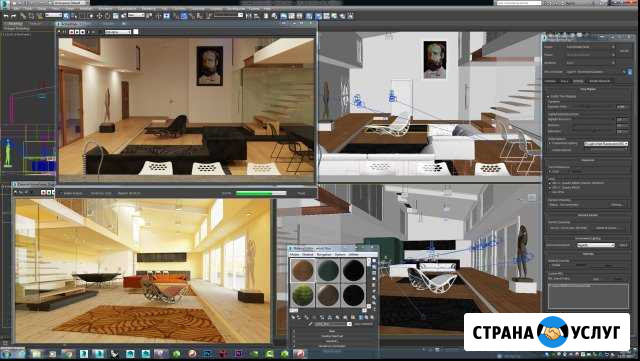
Task: Click the white color swatch in render window
Action: click(x=136, y=31)
